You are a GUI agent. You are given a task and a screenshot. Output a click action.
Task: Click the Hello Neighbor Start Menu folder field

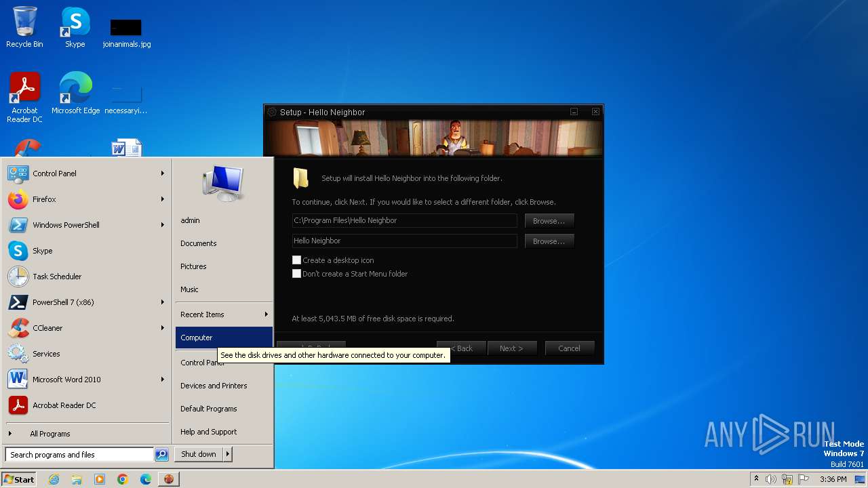pos(404,241)
